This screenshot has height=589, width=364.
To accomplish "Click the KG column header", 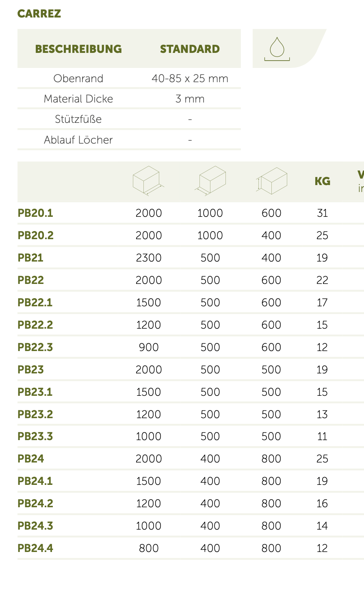I will click(x=322, y=181).
